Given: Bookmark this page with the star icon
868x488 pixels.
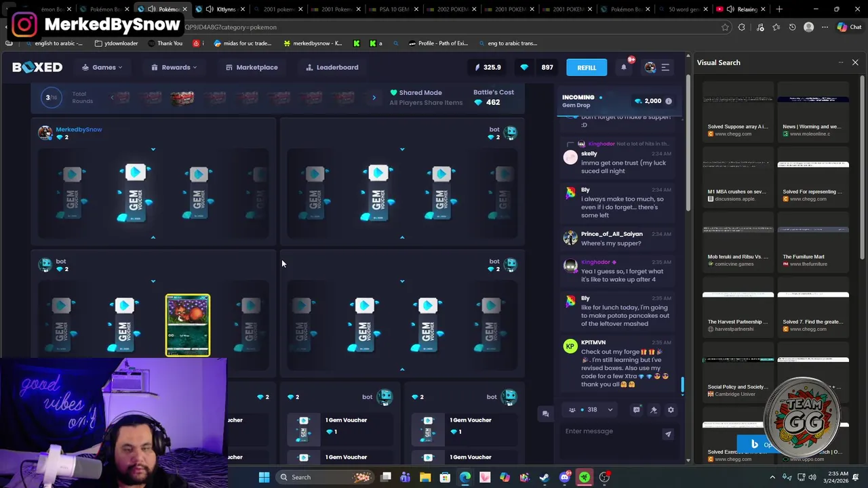Looking at the screenshot, I should pyautogui.click(x=725, y=27).
